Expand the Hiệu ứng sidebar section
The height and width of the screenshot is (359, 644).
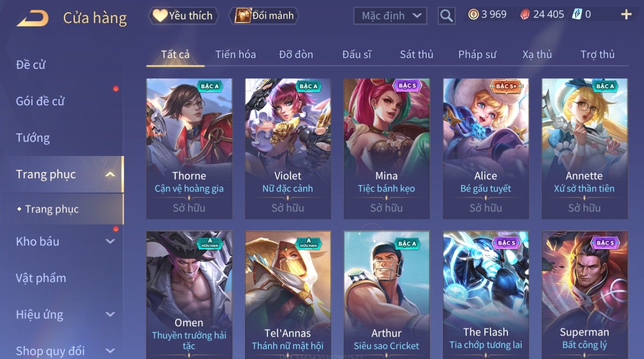point(110,314)
